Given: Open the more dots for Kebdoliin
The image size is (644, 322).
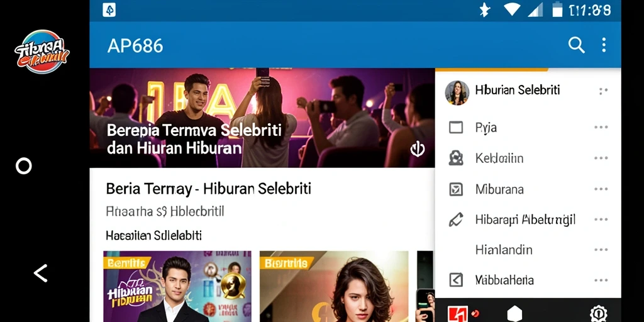Looking at the screenshot, I should [x=601, y=158].
